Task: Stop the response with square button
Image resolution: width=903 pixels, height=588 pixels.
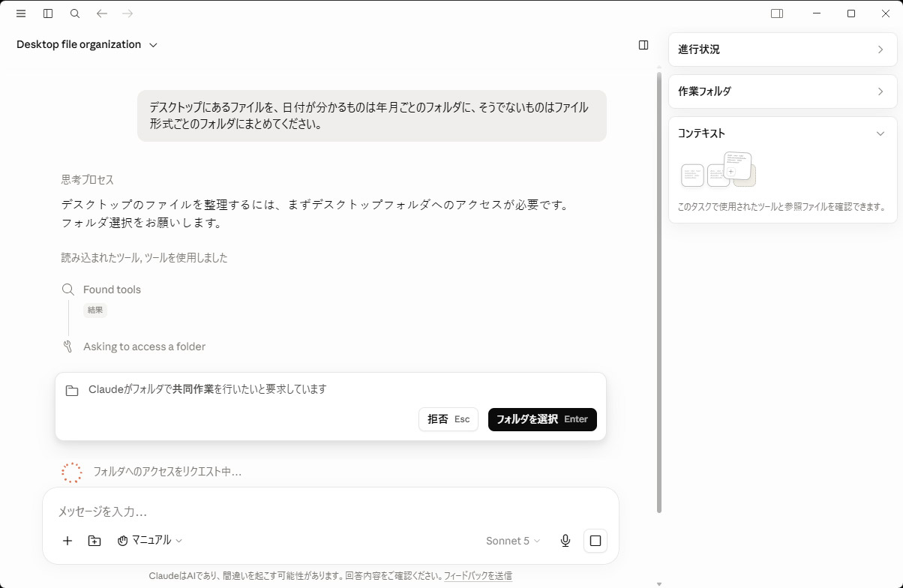Action: coord(595,541)
